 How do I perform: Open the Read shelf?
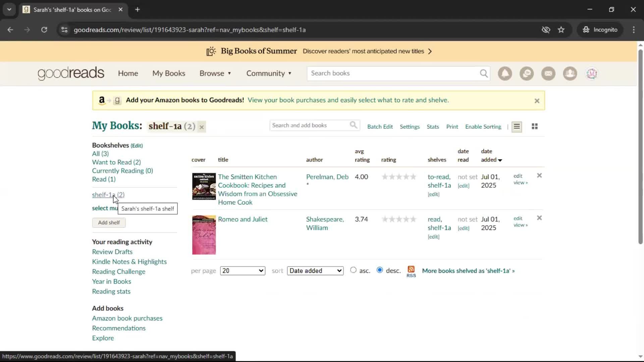click(104, 179)
